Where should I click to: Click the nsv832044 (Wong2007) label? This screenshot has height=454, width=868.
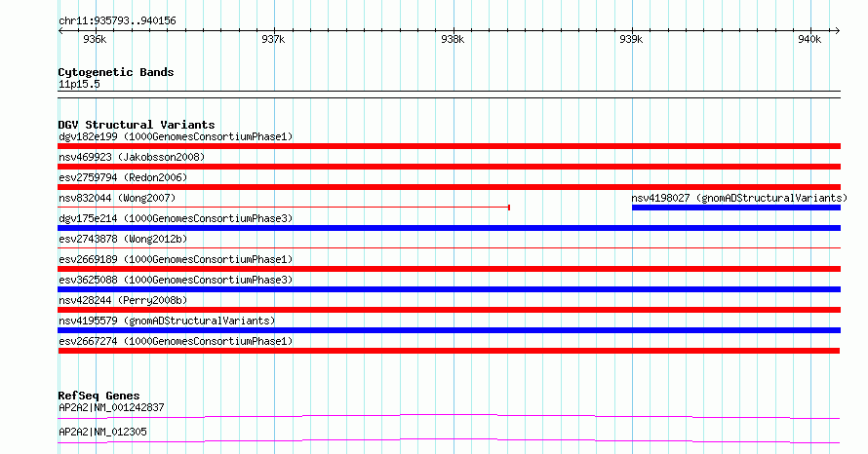(117, 198)
